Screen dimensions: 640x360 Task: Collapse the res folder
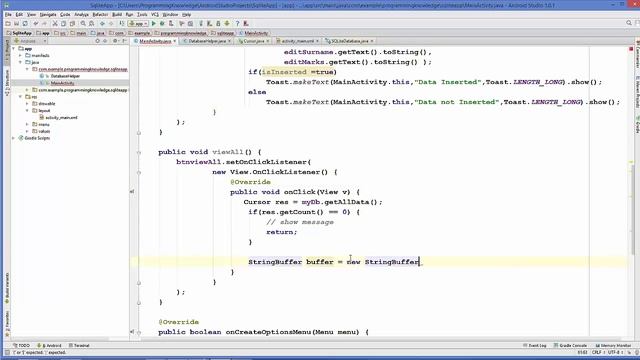coord(21,97)
